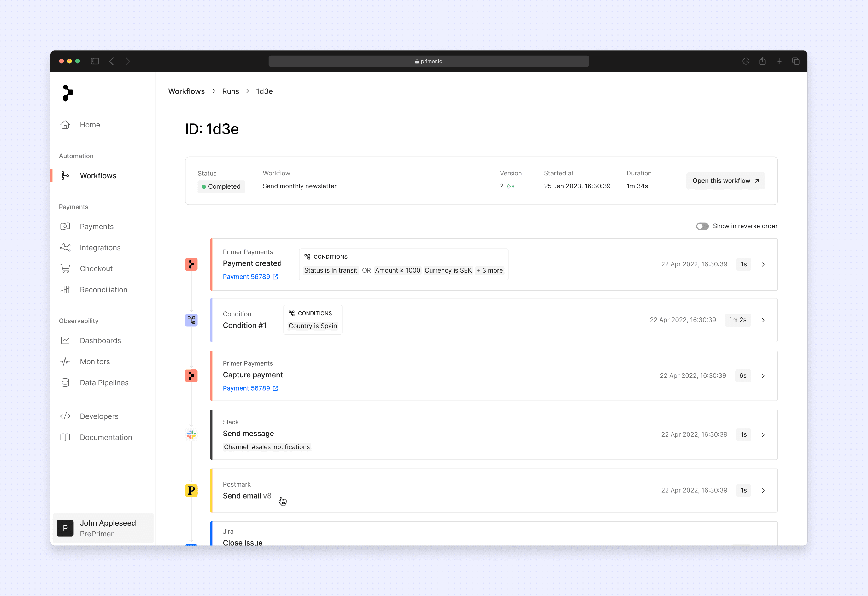Click the live version indicator icon

pyautogui.click(x=511, y=186)
